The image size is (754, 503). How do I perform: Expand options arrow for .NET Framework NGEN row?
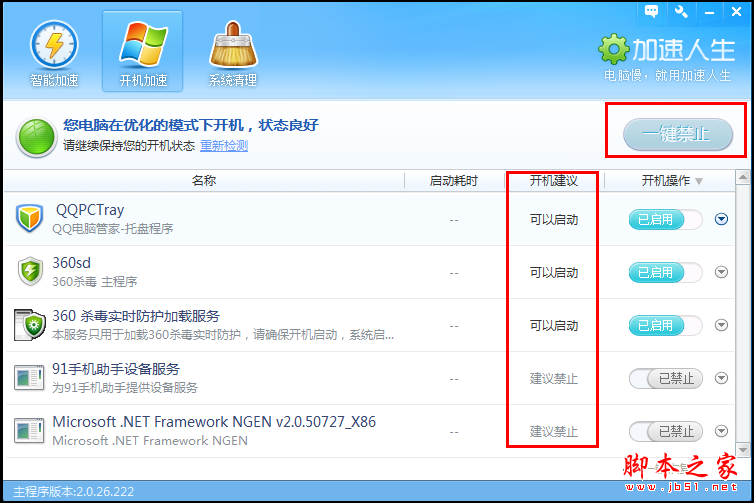(721, 431)
